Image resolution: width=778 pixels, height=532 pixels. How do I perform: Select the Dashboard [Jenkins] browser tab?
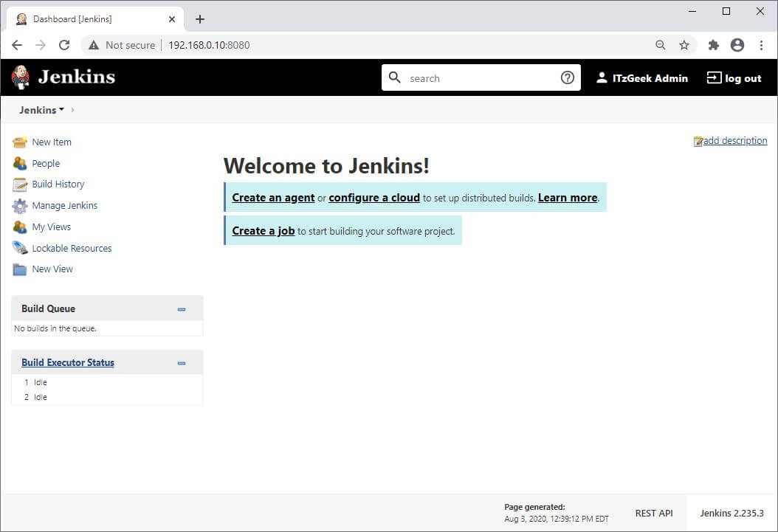click(95, 19)
